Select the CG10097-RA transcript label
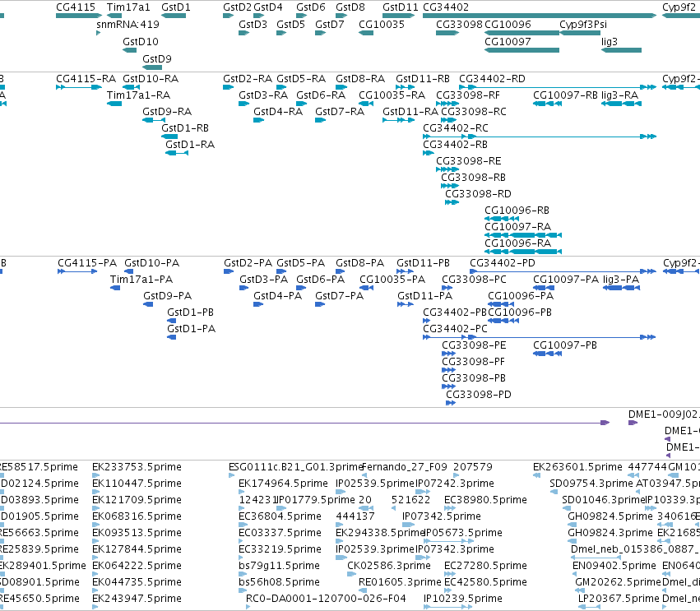The image size is (700, 611). (518, 227)
